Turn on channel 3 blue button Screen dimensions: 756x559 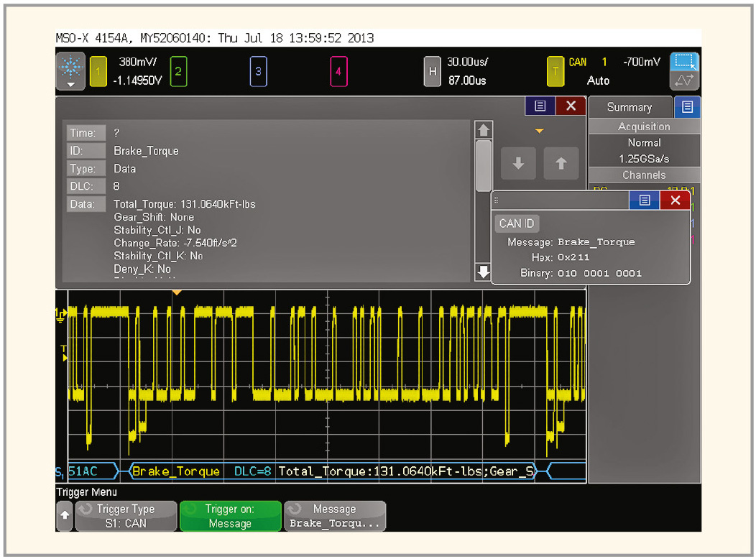(x=259, y=71)
